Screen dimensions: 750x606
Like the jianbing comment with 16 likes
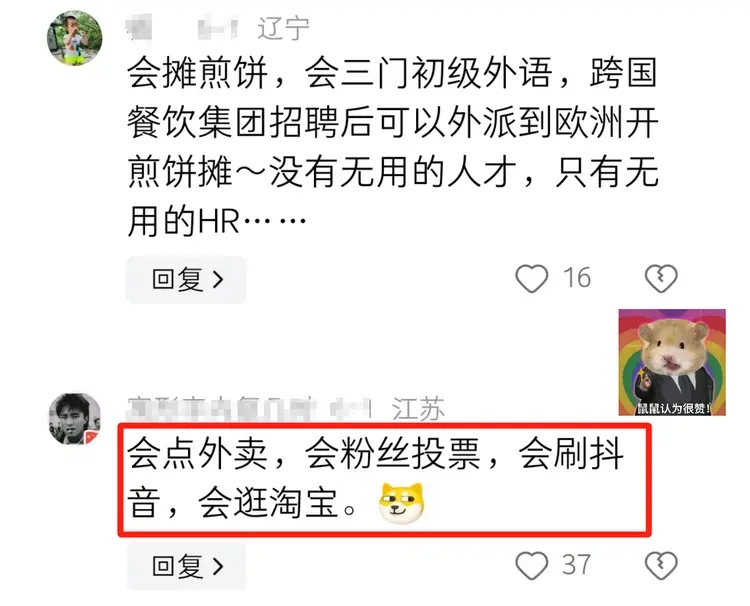[x=531, y=278]
